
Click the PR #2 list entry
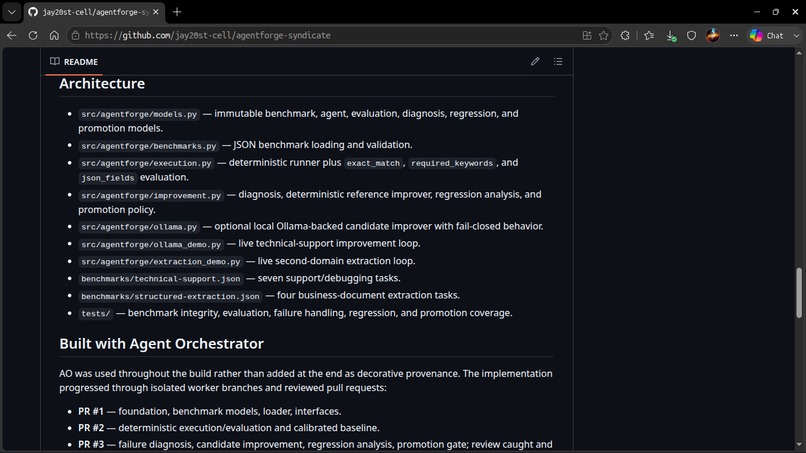point(229,428)
